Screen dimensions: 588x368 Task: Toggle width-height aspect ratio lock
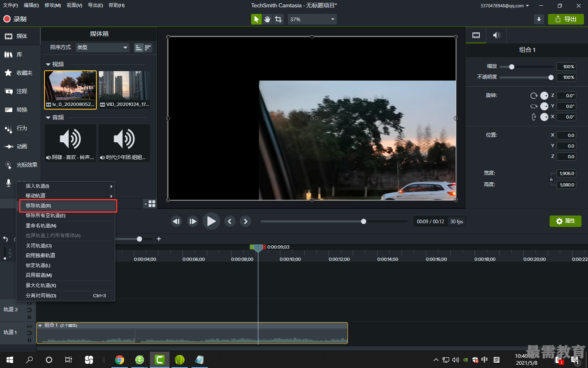[551, 179]
